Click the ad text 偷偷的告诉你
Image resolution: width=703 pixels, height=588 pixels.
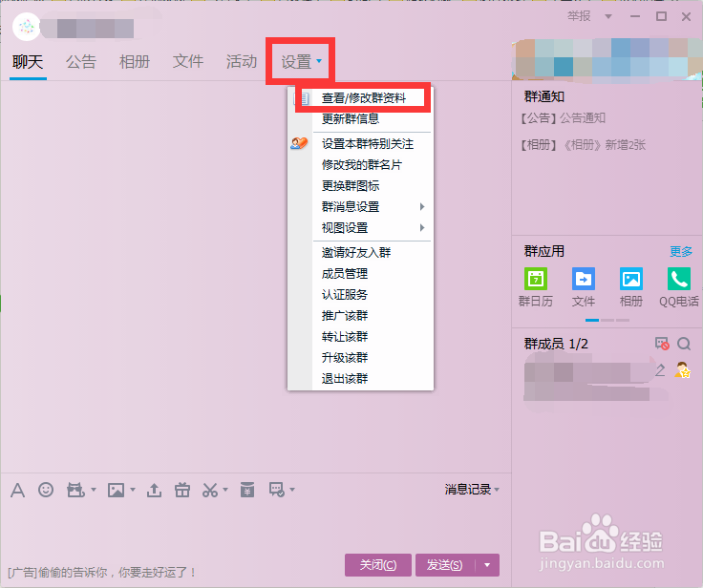(102, 573)
